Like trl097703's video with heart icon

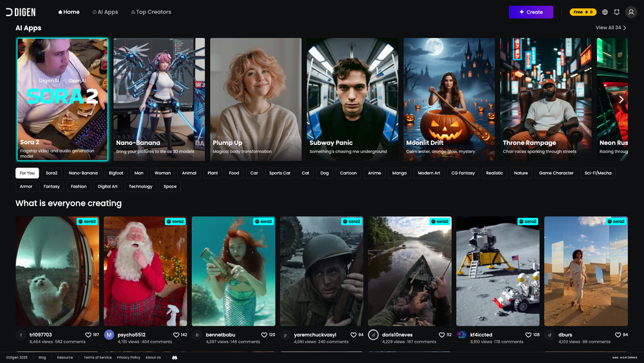tap(88, 335)
